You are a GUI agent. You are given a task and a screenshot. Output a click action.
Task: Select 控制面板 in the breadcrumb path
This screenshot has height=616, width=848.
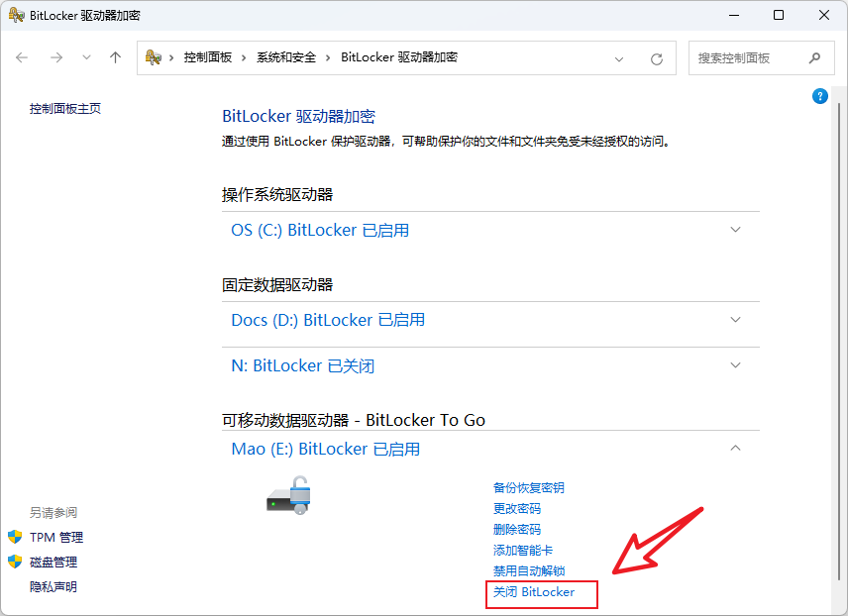coord(207,58)
